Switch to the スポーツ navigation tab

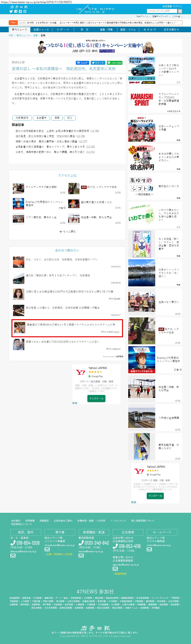pos(63,30)
